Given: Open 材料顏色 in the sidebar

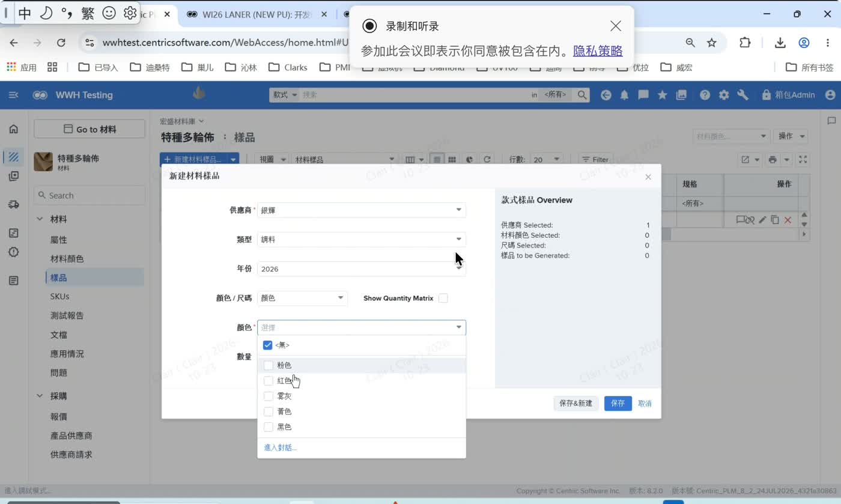Looking at the screenshot, I should pos(67,259).
